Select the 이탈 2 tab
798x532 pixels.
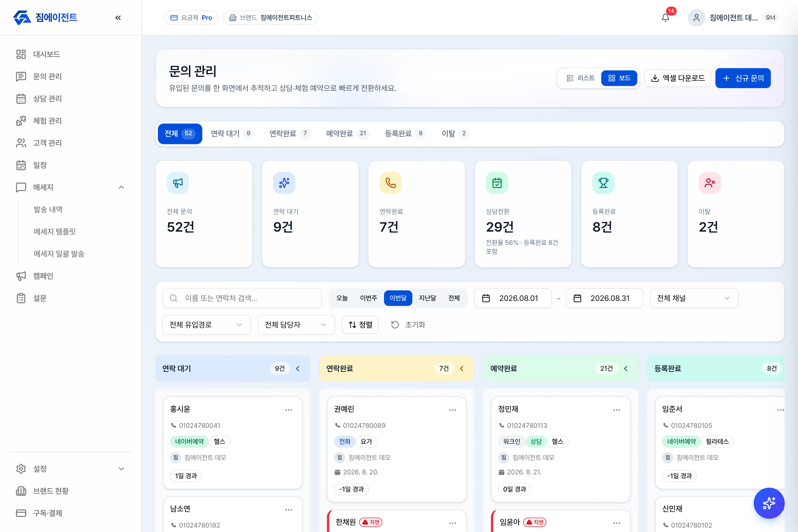point(455,134)
